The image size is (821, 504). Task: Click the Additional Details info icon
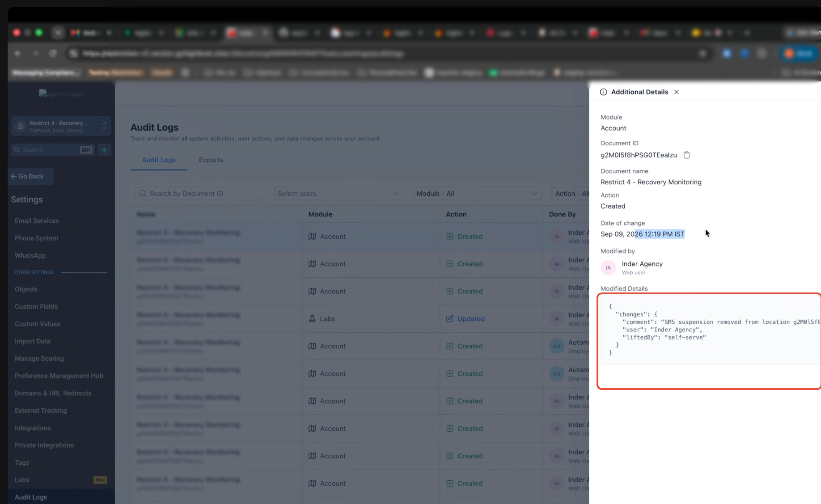point(604,92)
